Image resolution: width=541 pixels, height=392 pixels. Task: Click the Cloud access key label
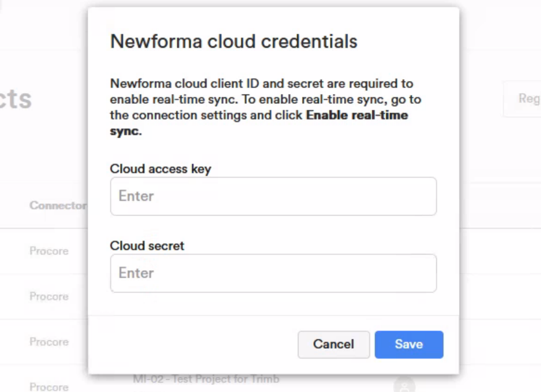click(x=160, y=169)
